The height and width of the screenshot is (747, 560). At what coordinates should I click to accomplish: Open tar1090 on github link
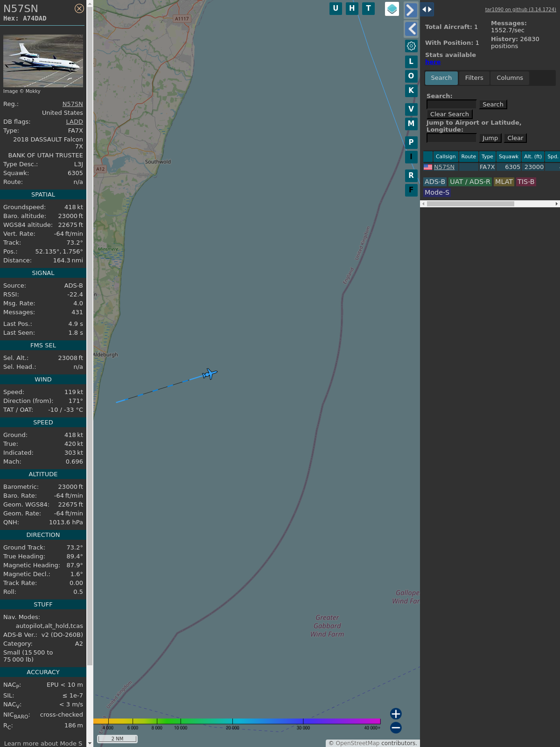[x=520, y=9]
